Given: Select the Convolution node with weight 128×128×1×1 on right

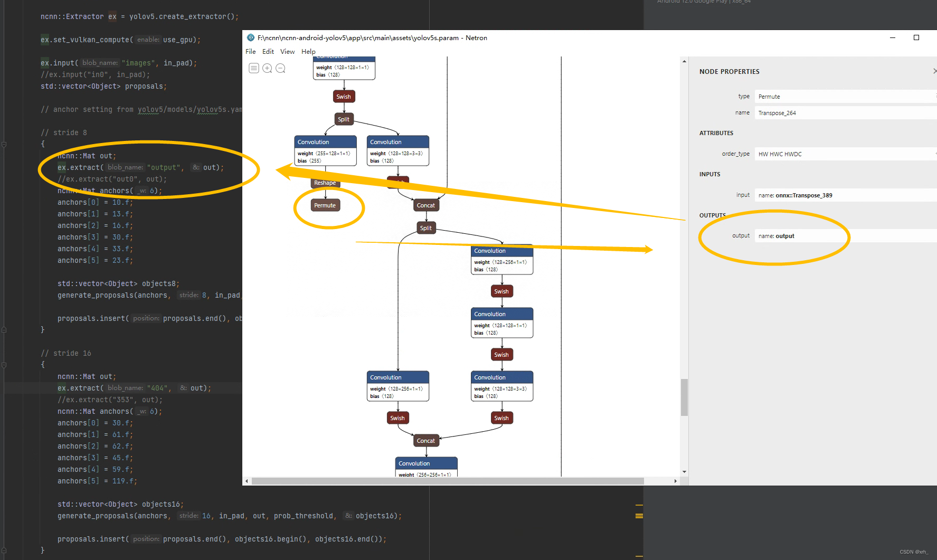Looking at the screenshot, I should point(502,323).
